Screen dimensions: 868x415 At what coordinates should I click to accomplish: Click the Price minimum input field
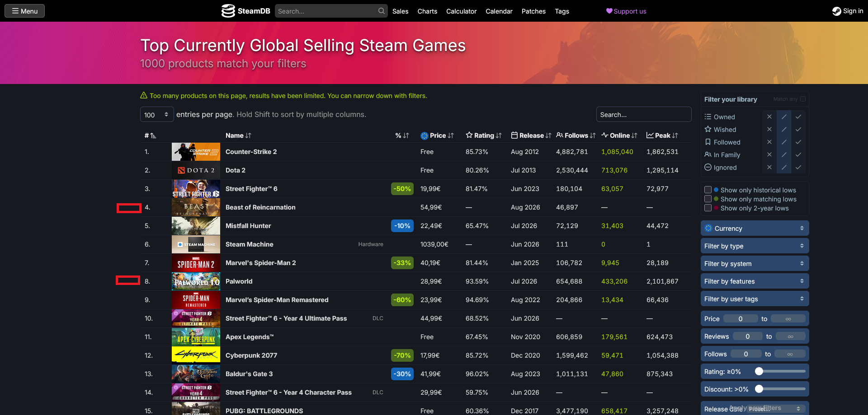pyautogui.click(x=741, y=319)
